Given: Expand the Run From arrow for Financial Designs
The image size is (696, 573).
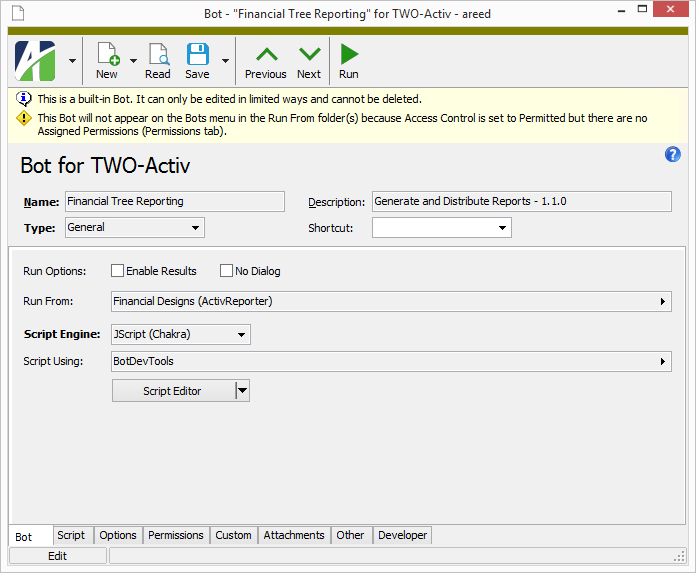Looking at the screenshot, I should tap(663, 301).
